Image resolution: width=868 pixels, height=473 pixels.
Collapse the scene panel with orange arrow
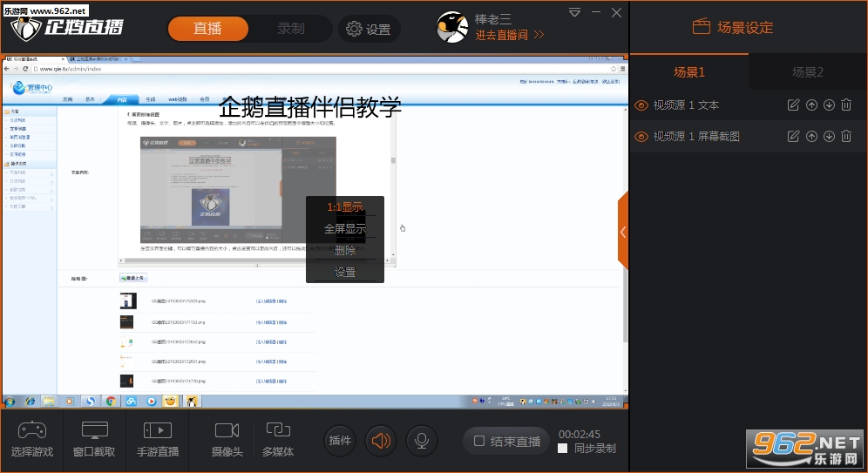(x=623, y=231)
